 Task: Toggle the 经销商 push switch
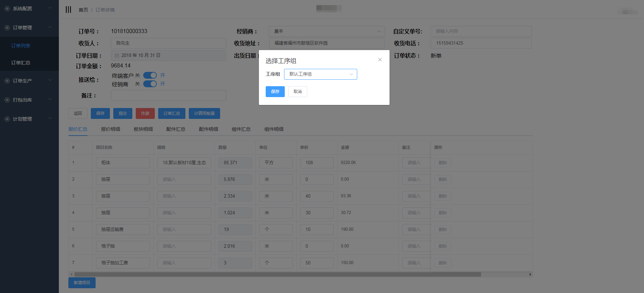[150, 84]
